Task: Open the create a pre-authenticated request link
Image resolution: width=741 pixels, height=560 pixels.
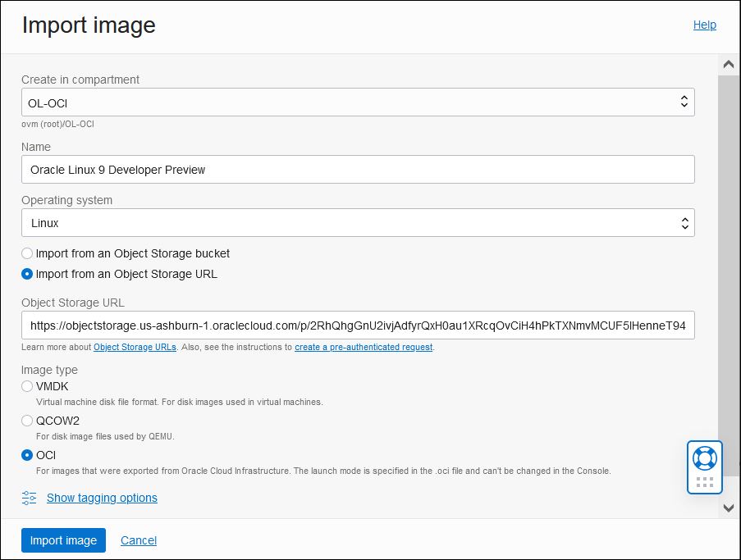Action: pos(364,347)
